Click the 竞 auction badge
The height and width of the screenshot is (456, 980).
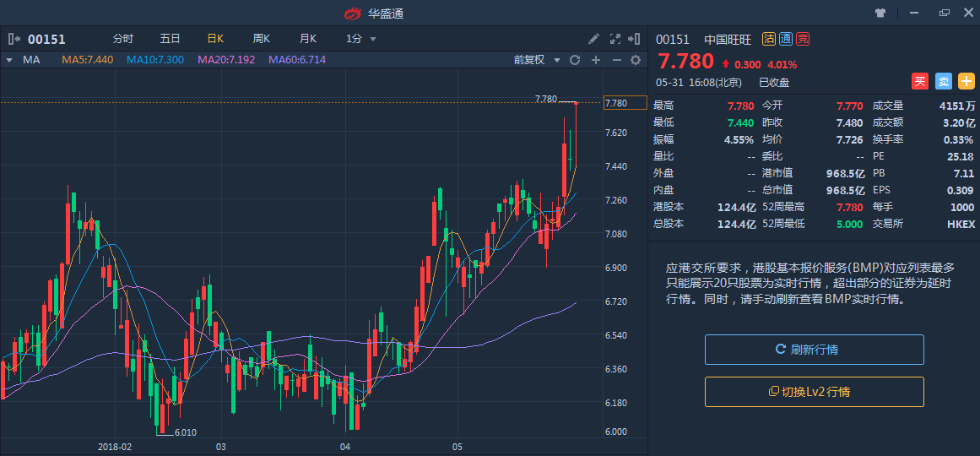(x=803, y=40)
